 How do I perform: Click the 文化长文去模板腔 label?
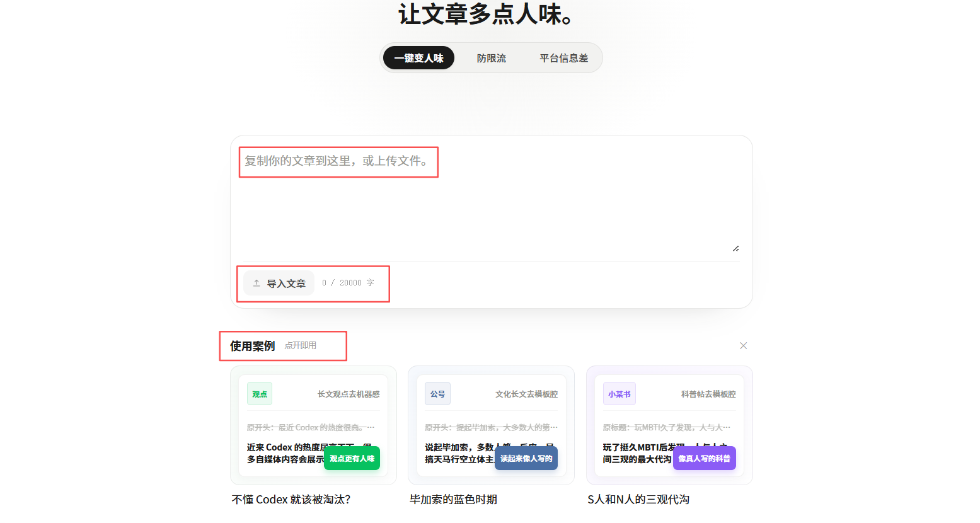526,394
